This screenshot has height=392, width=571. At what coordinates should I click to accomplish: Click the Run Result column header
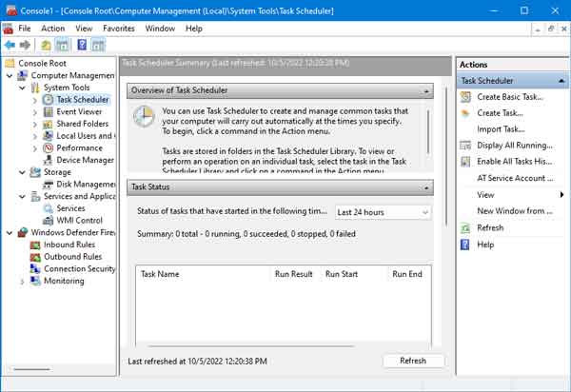[293, 274]
